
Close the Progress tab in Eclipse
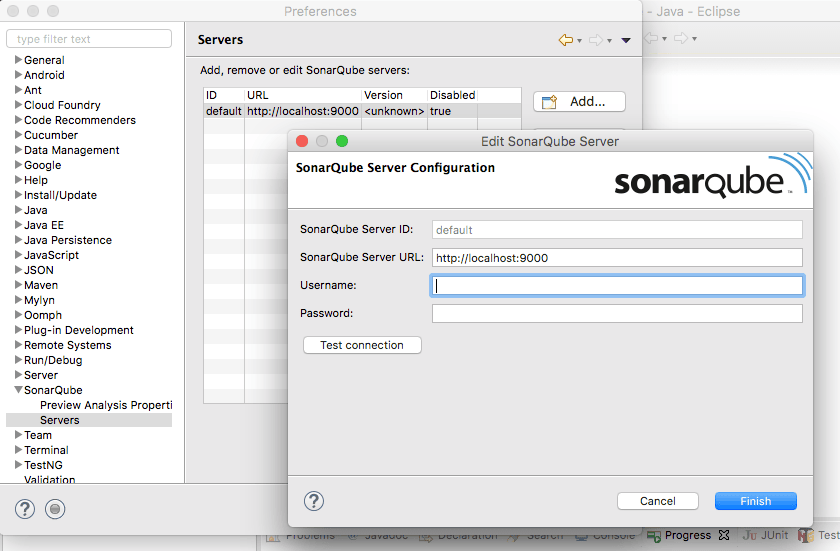coord(724,535)
